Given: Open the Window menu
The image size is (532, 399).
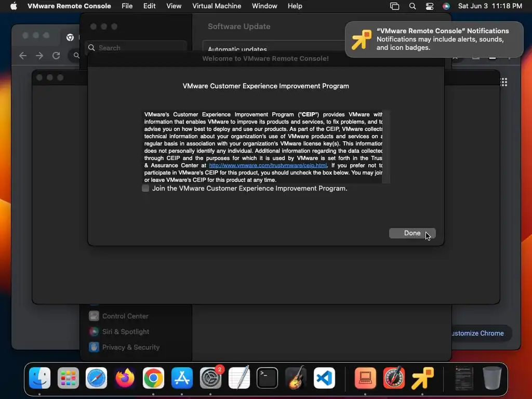Looking at the screenshot, I should (x=264, y=6).
